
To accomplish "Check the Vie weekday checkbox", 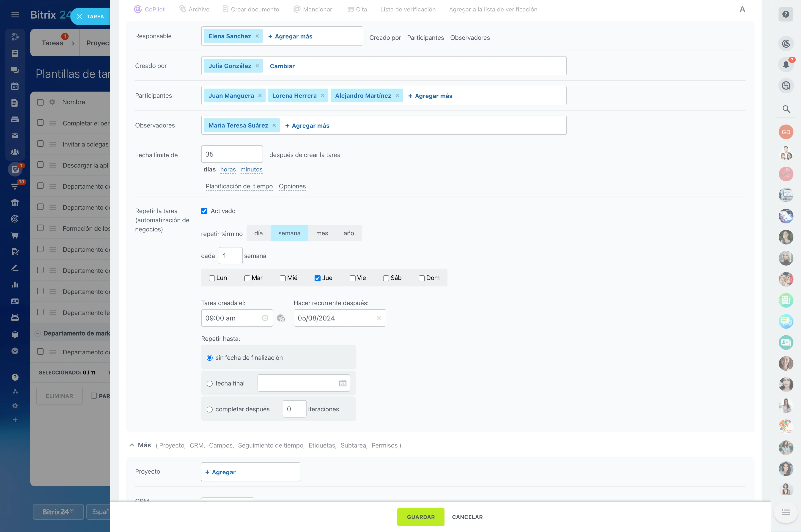I will tap(352, 278).
